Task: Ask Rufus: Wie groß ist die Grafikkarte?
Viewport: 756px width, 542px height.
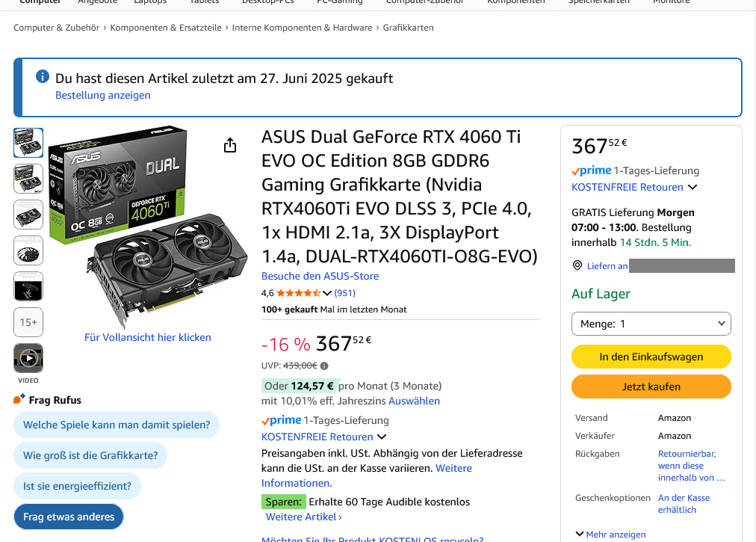Action: [90, 455]
